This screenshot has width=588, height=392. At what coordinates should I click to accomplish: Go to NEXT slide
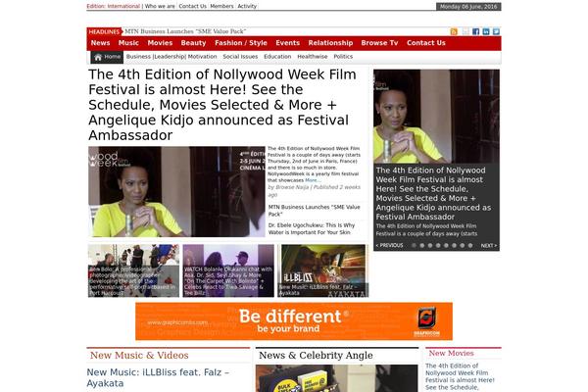coord(489,245)
